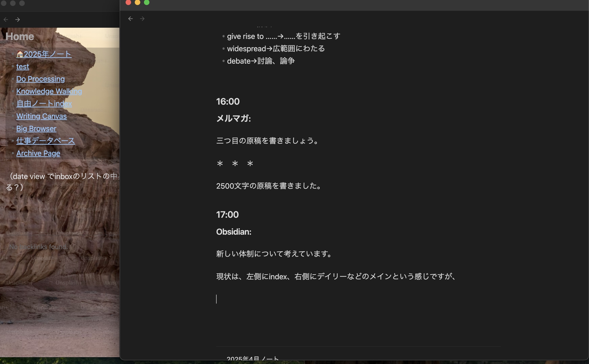Open the 仕事データベース note

pos(45,141)
